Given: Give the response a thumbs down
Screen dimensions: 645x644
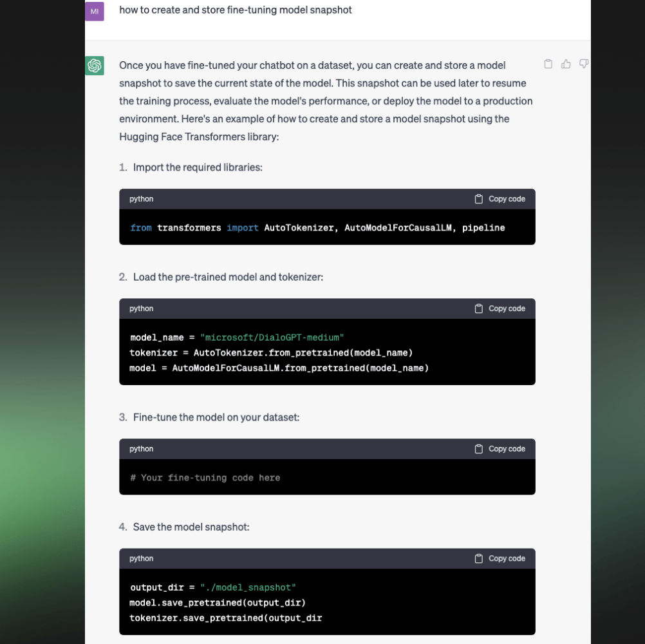Looking at the screenshot, I should click(584, 64).
